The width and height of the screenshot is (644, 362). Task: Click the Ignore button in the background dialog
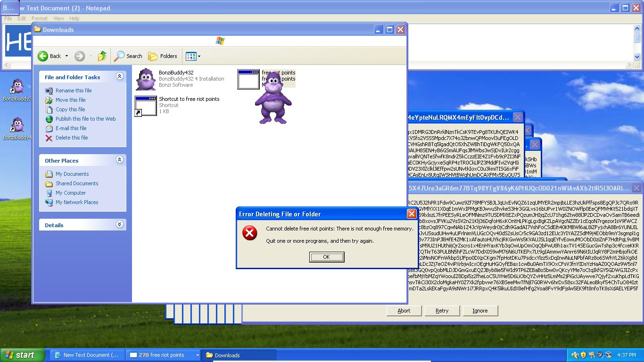pyautogui.click(x=480, y=311)
